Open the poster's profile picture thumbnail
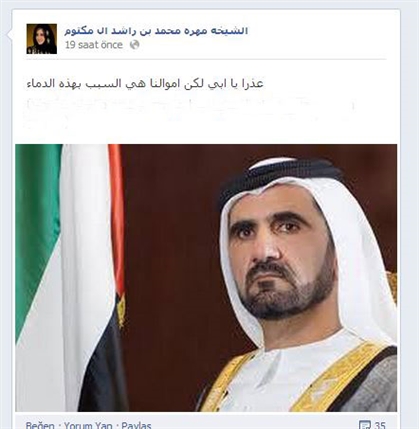The height and width of the screenshot is (429, 419). pos(42,39)
